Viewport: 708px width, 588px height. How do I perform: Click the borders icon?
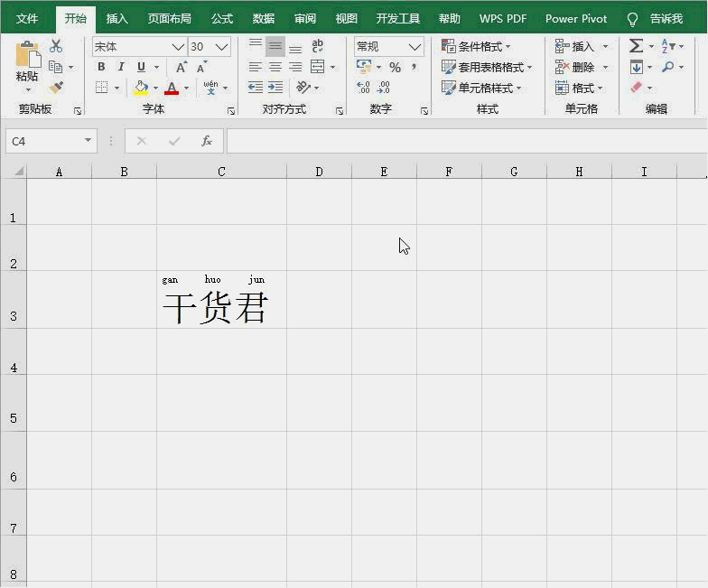point(101,88)
